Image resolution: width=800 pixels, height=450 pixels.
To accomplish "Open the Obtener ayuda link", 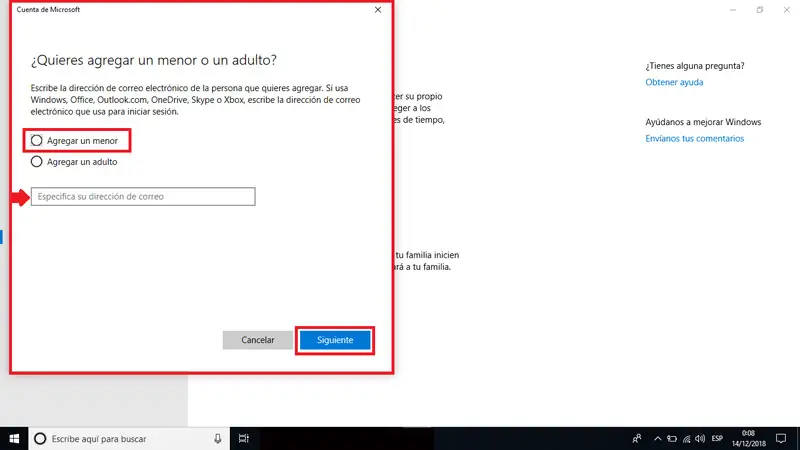I will pyautogui.click(x=674, y=82).
